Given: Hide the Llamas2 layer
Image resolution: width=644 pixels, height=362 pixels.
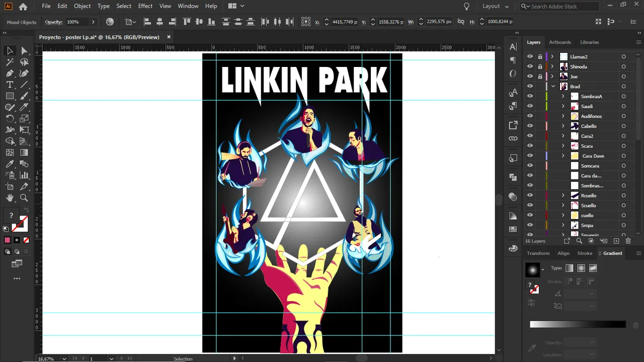Looking at the screenshot, I should [x=530, y=57].
